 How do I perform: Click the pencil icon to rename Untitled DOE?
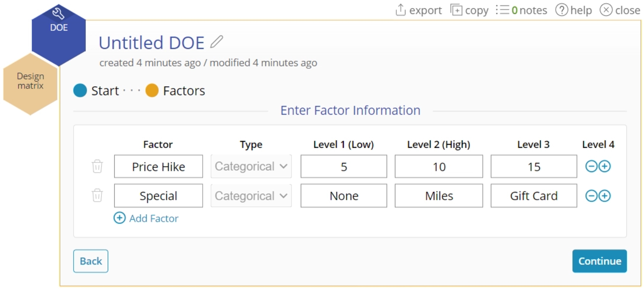click(216, 42)
